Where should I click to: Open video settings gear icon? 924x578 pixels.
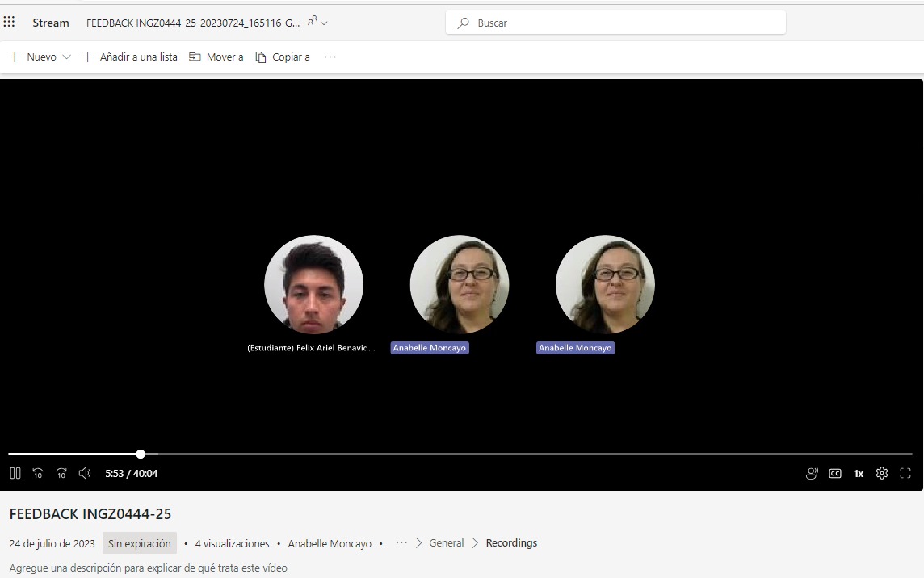(x=882, y=473)
